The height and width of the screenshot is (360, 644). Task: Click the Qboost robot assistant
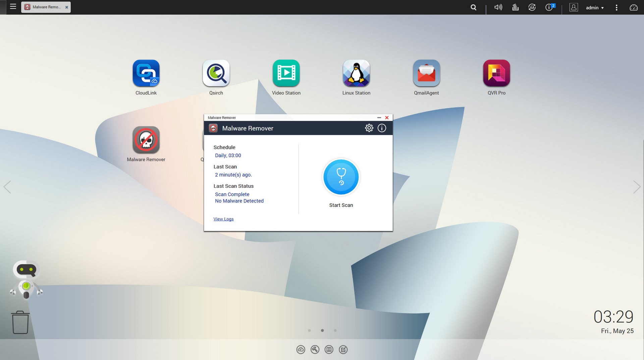(x=26, y=280)
